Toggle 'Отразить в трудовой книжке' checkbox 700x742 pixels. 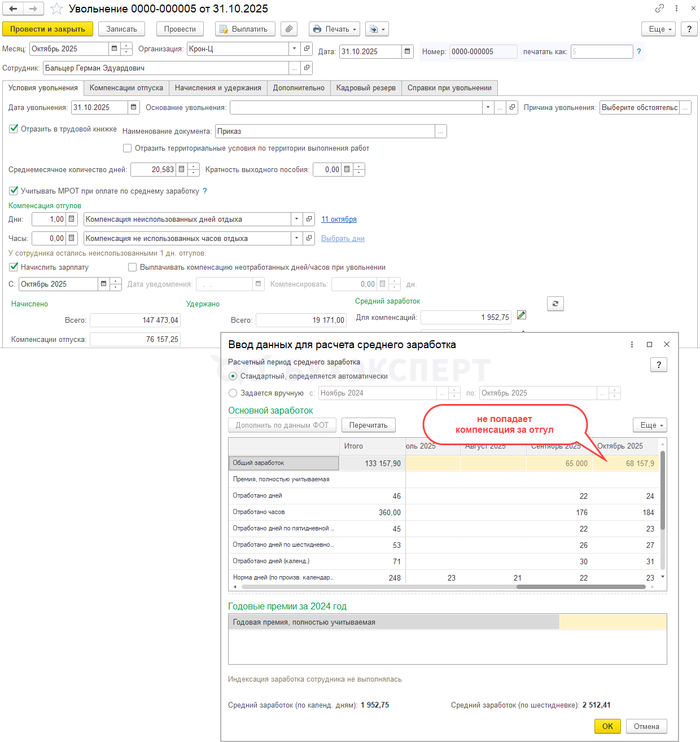click(14, 129)
